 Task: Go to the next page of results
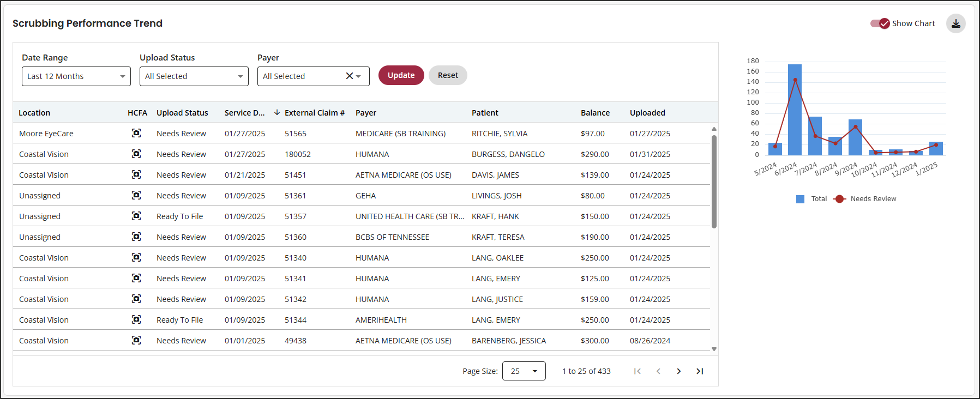679,371
